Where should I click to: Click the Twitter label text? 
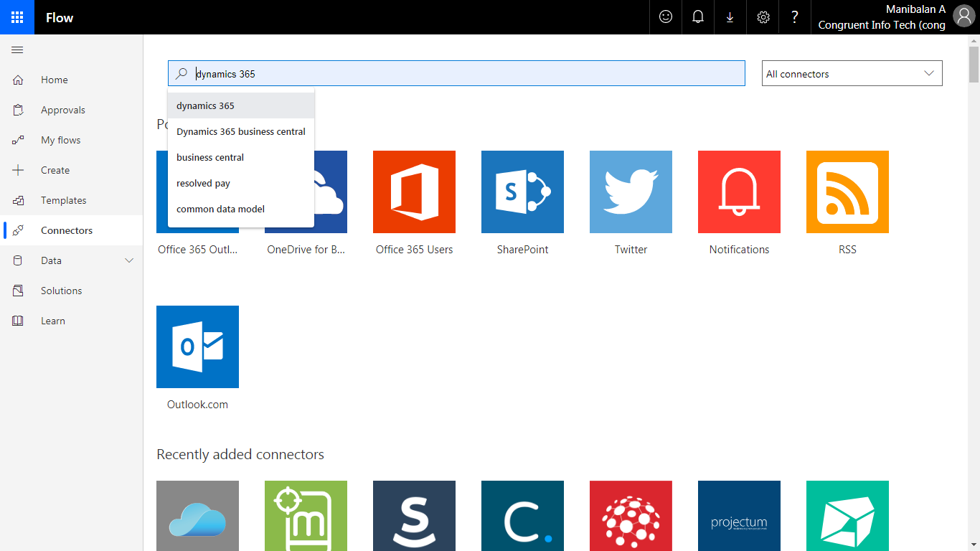(x=631, y=250)
